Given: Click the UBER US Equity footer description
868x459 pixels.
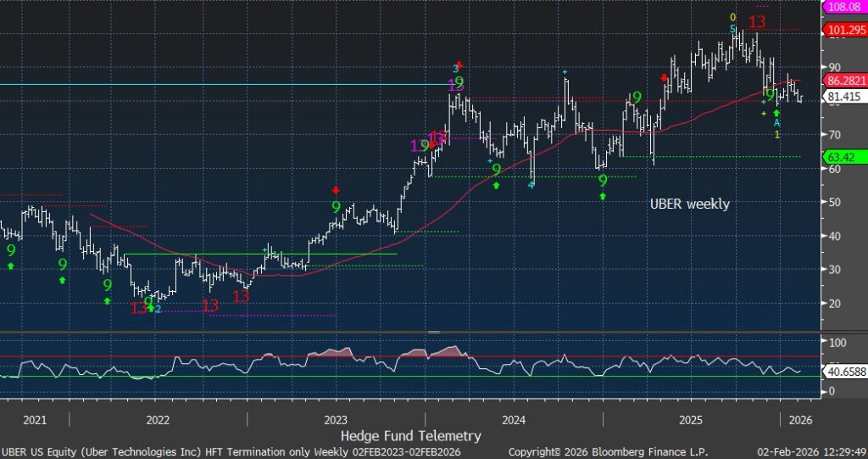Looking at the screenshot, I should [229, 452].
